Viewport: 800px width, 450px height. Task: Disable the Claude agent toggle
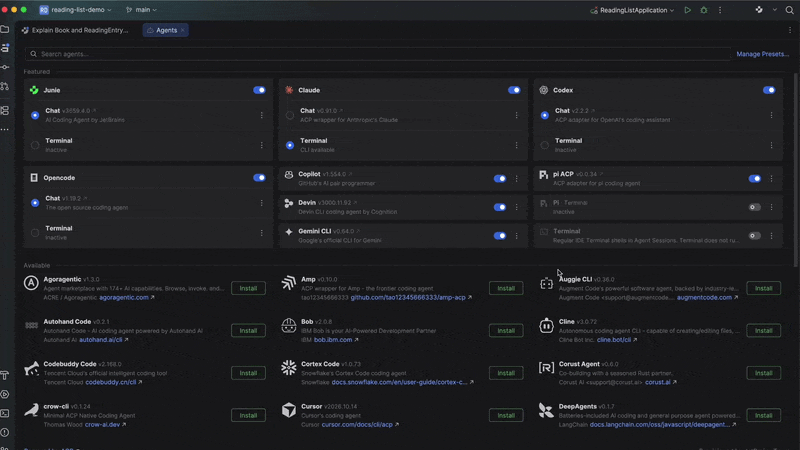pos(514,90)
